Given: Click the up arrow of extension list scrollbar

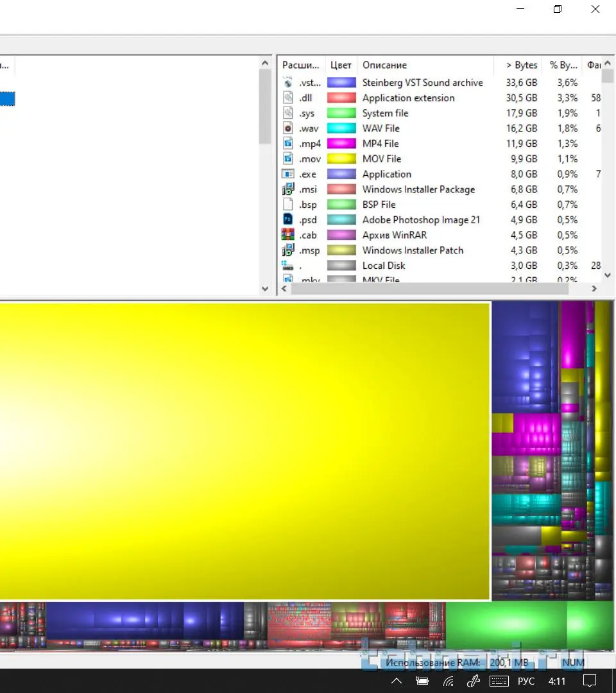Looking at the screenshot, I should click(x=608, y=63).
